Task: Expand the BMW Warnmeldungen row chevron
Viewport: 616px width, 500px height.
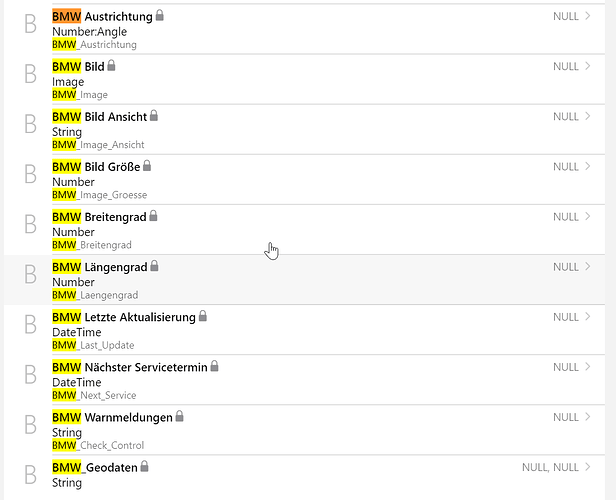Action: click(x=588, y=417)
